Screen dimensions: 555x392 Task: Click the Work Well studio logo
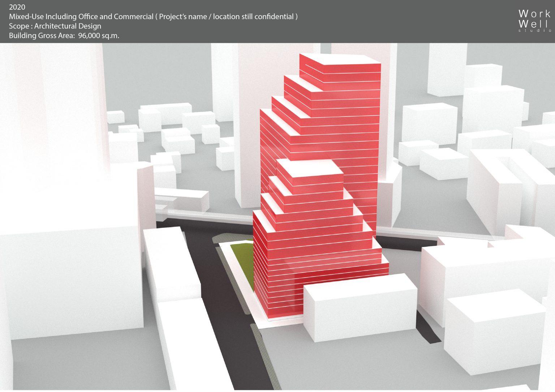(535, 21)
